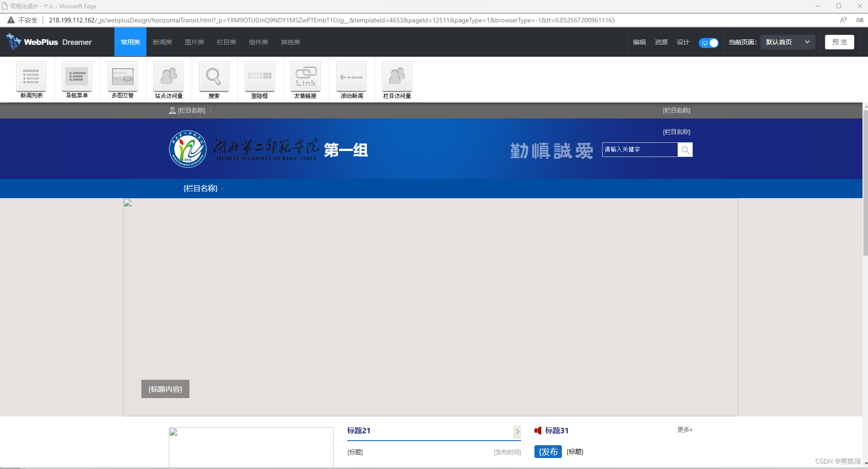Select the 滚动新闻 component icon
Viewport: 868px width, 469px height.
click(351, 80)
